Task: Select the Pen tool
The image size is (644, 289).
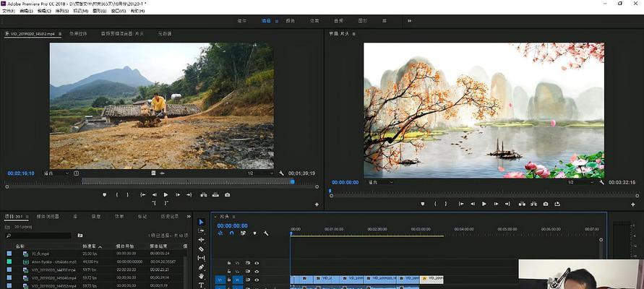Action: pos(201,267)
